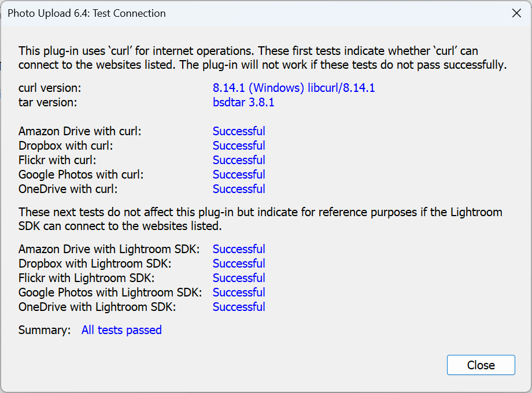Screen dimensions: 532x393
Task: Click Successful result for Google Photos with curl
Action: 239,175
